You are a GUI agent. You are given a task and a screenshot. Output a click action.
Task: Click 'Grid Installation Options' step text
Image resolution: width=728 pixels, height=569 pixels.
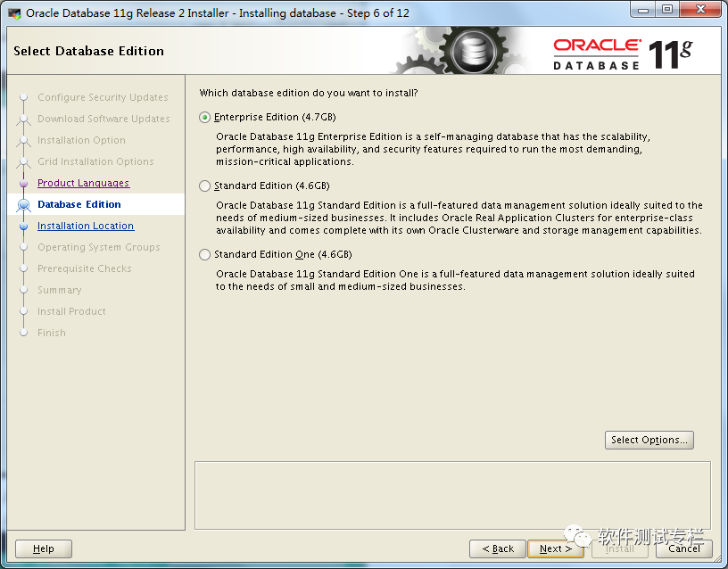tap(95, 161)
